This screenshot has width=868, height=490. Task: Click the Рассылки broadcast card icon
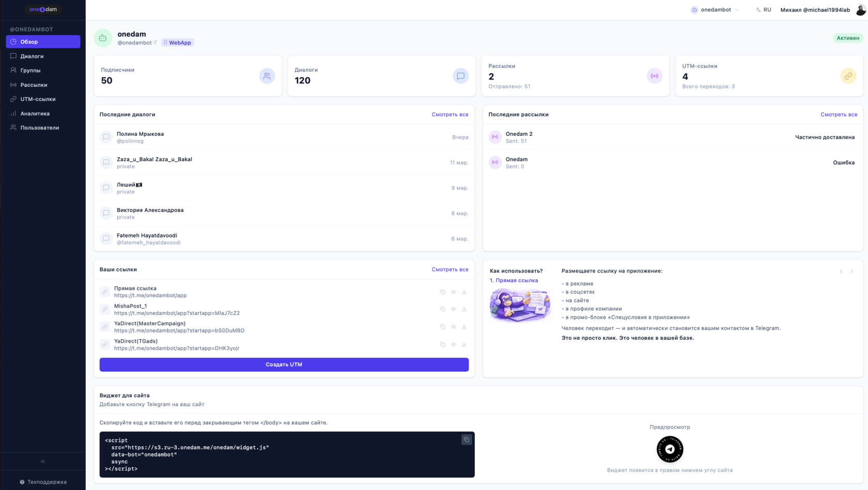[654, 76]
